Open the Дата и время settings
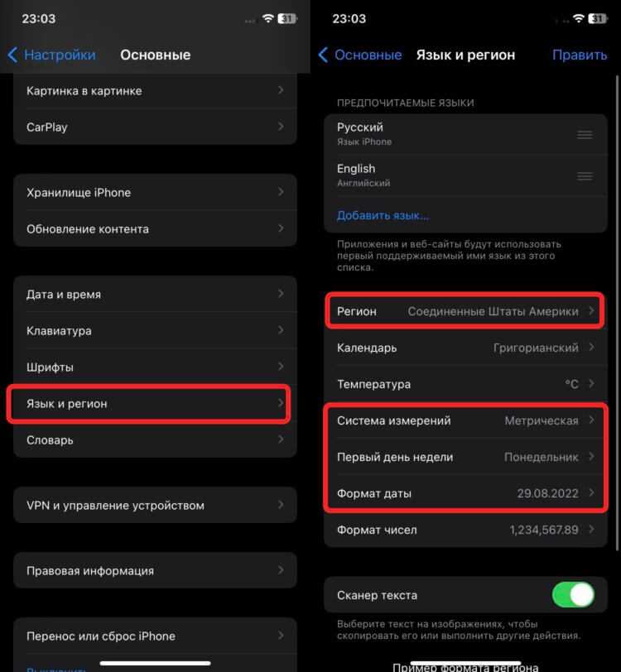 (x=155, y=295)
